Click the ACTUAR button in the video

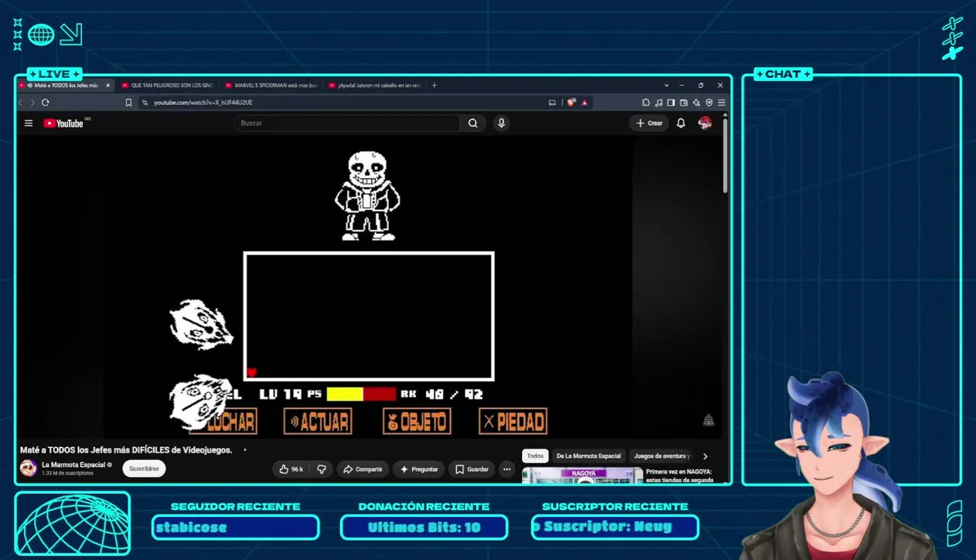(318, 422)
